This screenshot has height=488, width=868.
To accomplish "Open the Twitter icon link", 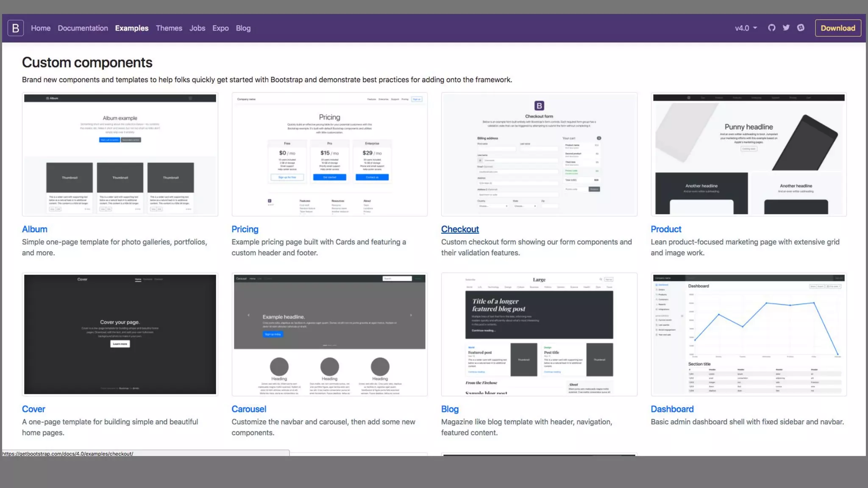I will click(x=786, y=28).
